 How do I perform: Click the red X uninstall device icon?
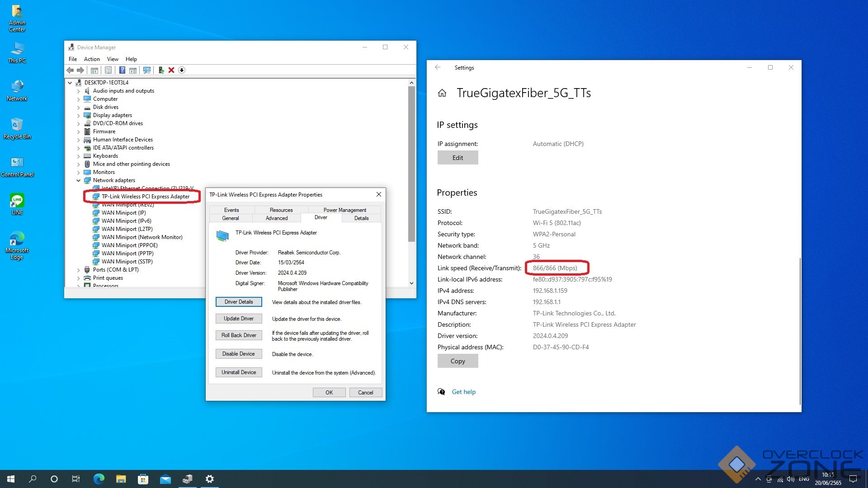pos(171,70)
